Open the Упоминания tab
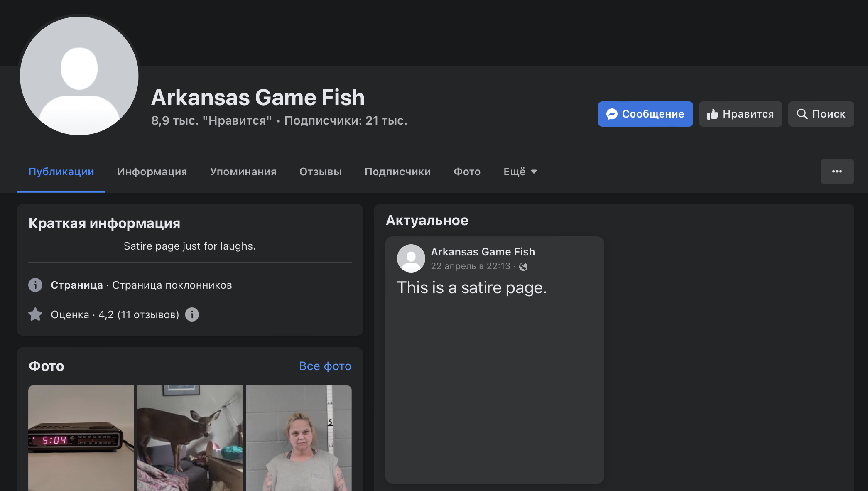Viewport: 868px width, 491px height. (243, 172)
